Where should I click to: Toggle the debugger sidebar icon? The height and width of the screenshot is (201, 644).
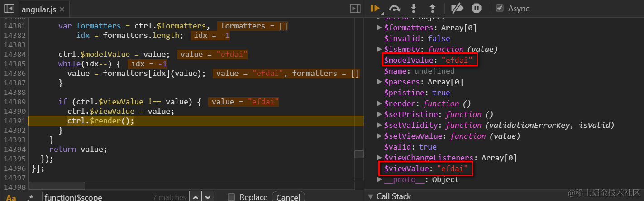[355, 9]
